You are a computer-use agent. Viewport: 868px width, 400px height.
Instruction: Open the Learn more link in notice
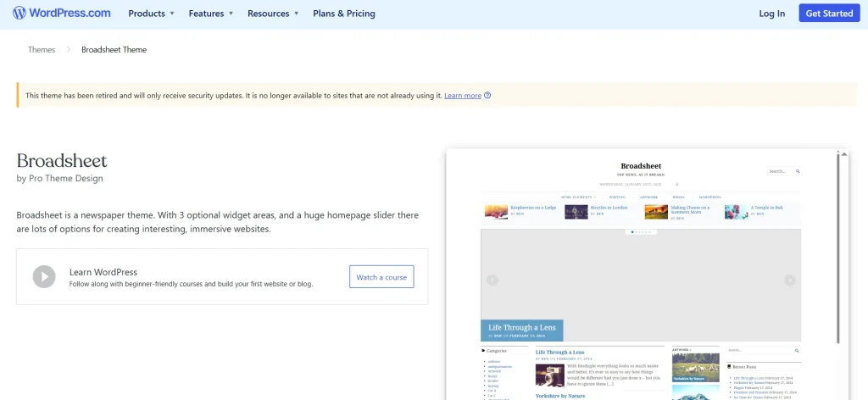click(463, 96)
